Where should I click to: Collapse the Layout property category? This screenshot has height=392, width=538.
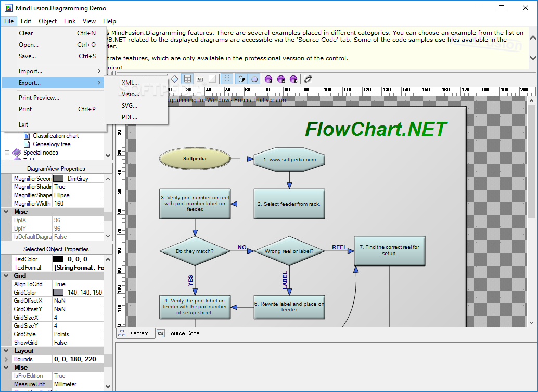pyautogui.click(x=6, y=351)
